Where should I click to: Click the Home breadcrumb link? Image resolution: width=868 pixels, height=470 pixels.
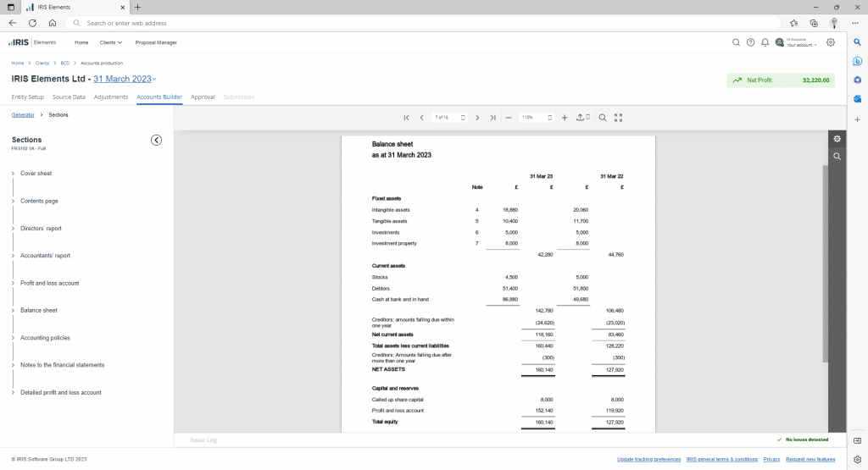coord(18,63)
